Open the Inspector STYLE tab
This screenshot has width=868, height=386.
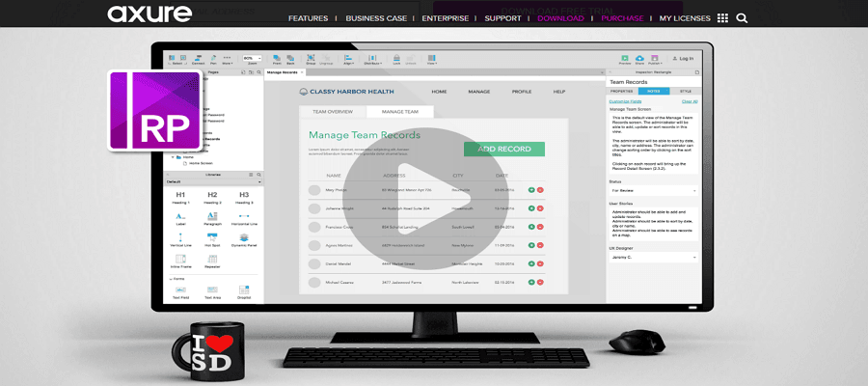click(x=686, y=91)
